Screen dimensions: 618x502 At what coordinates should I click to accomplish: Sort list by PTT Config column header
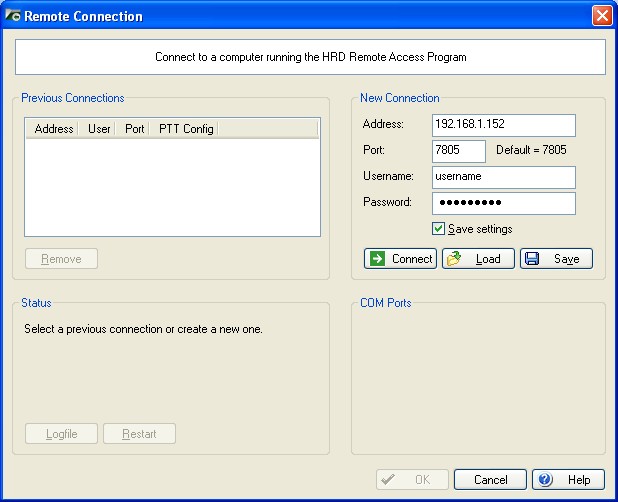coord(184,129)
